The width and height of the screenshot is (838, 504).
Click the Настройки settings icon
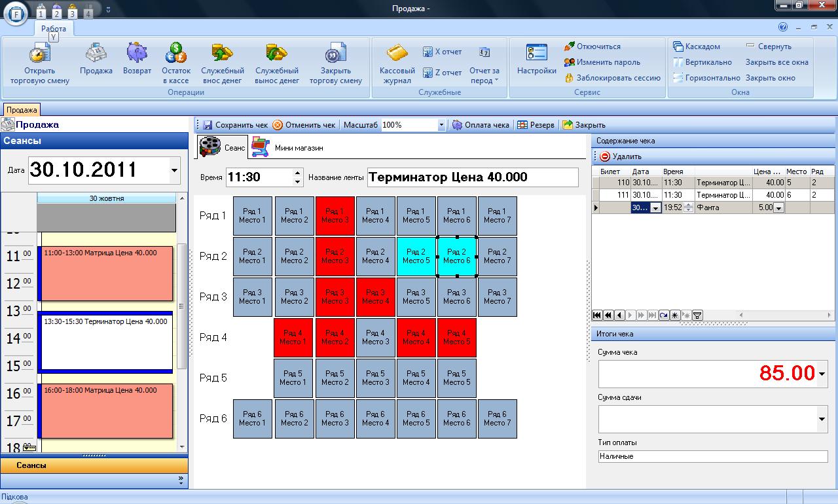[x=536, y=54]
